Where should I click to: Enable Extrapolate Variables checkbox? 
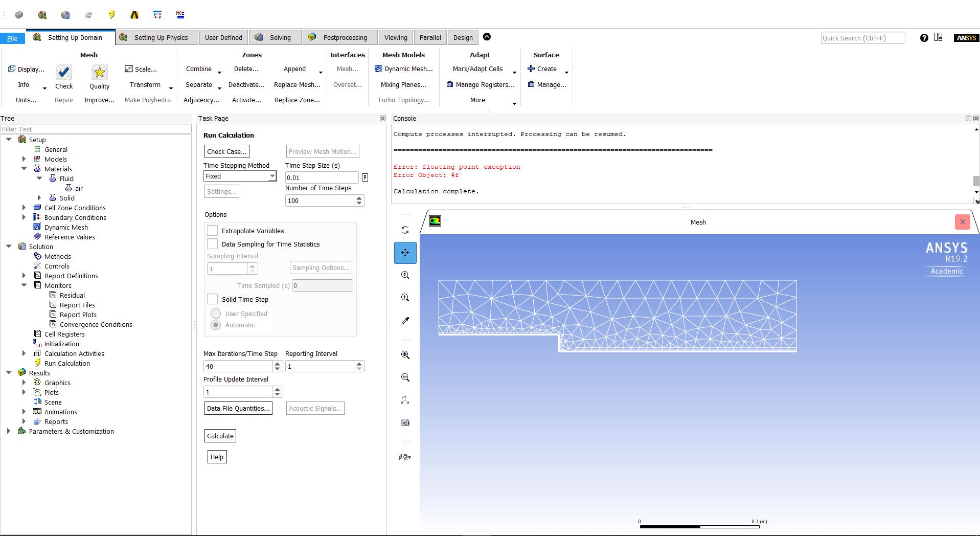213,231
